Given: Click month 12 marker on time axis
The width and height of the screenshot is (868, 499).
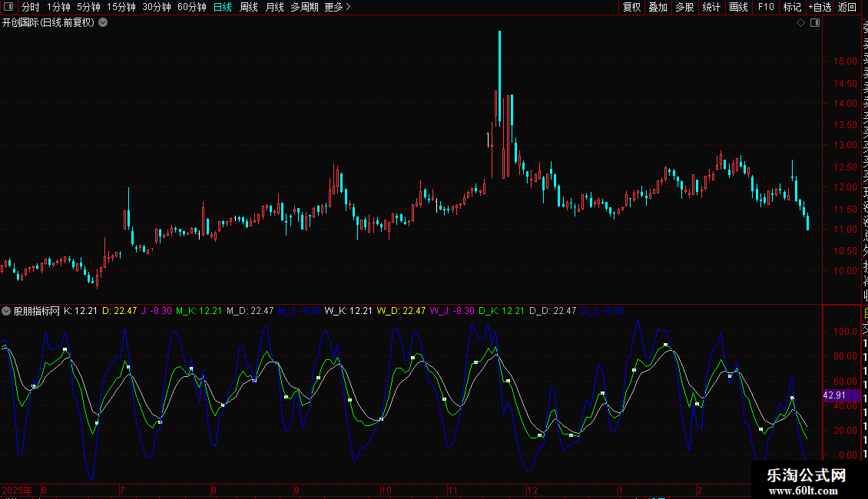Looking at the screenshot, I should [532, 490].
